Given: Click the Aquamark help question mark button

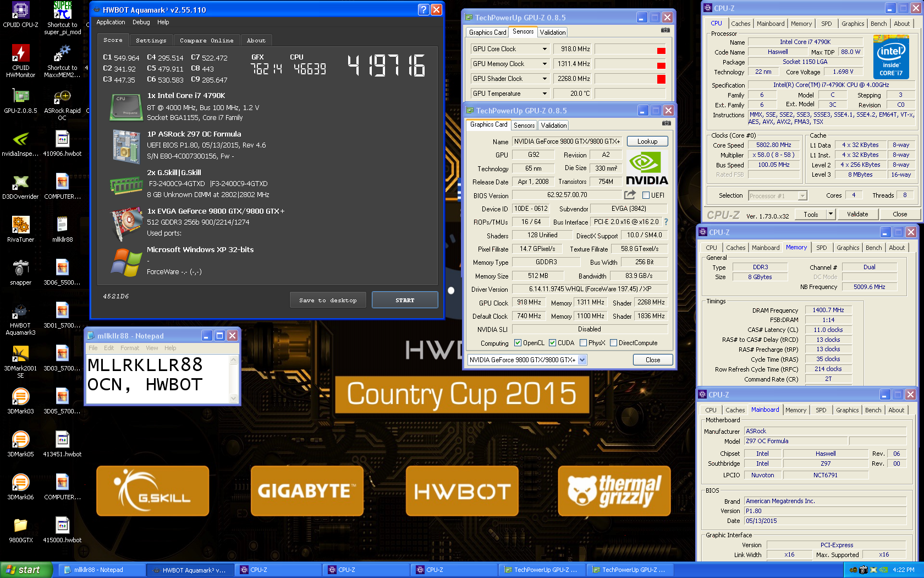Looking at the screenshot, I should point(424,9).
